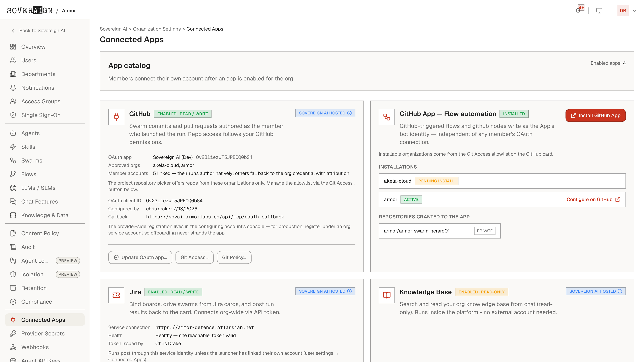Open Access Groups in the sidebar
644x362 pixels.
pyautogui.click(x=45, y=101)
